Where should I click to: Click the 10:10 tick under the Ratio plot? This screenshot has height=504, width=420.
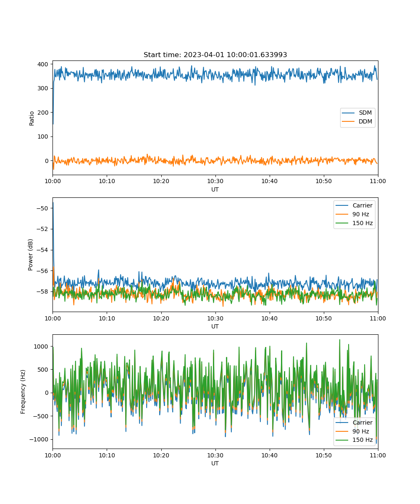[107, 181]
